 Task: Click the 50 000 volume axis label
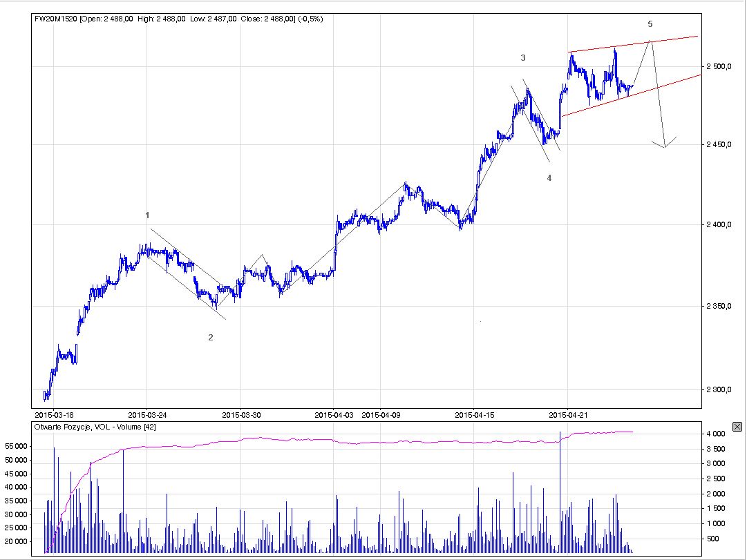pyautogui.click(x=16, y=460)
